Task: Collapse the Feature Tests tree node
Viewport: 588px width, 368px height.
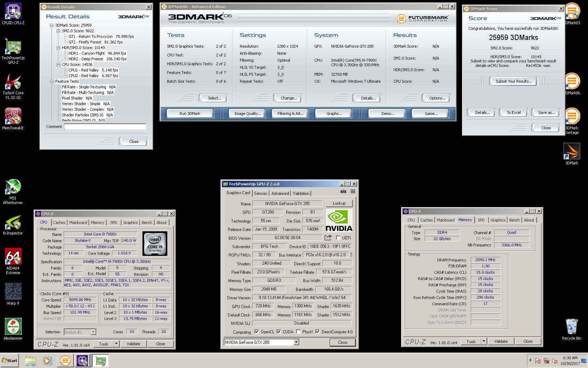Action: [x=51, y=81]
